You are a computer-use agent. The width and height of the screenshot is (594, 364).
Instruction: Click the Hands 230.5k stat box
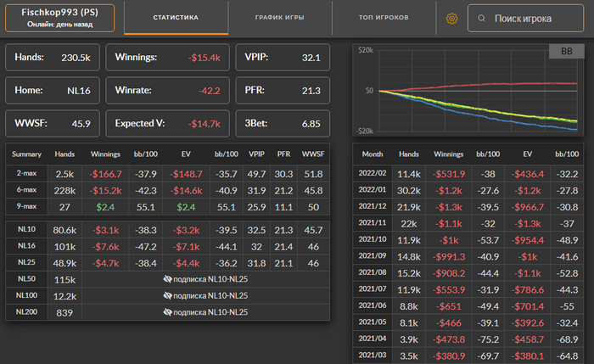pos(53,57)
